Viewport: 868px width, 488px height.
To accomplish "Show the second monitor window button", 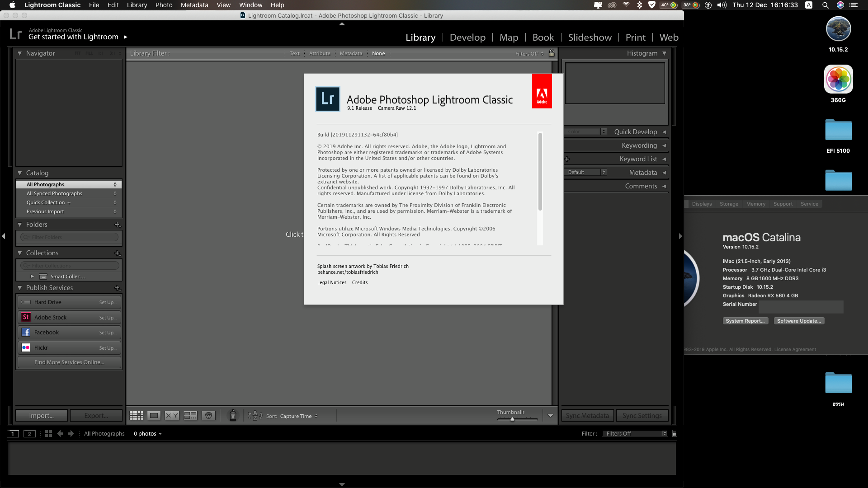I will 29,434.
